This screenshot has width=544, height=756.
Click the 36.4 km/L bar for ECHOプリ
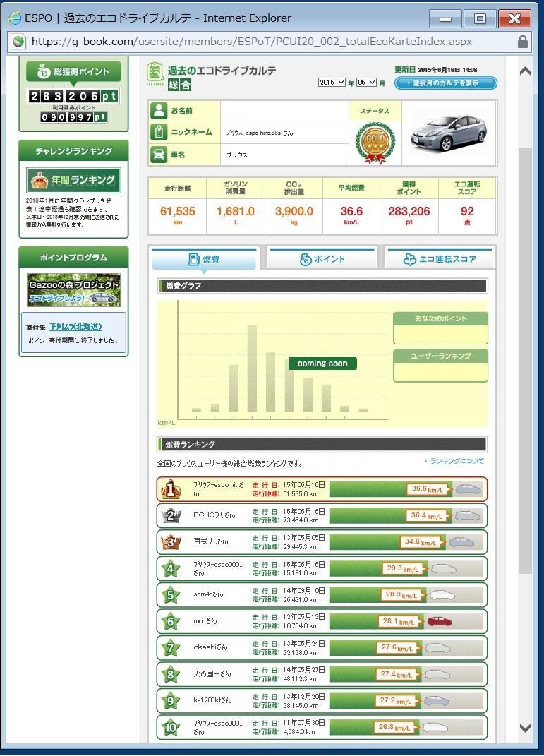[389, 516]
